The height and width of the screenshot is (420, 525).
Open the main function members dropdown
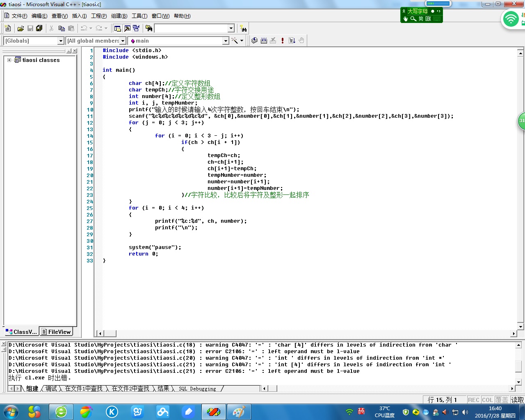tap(225, 41)
